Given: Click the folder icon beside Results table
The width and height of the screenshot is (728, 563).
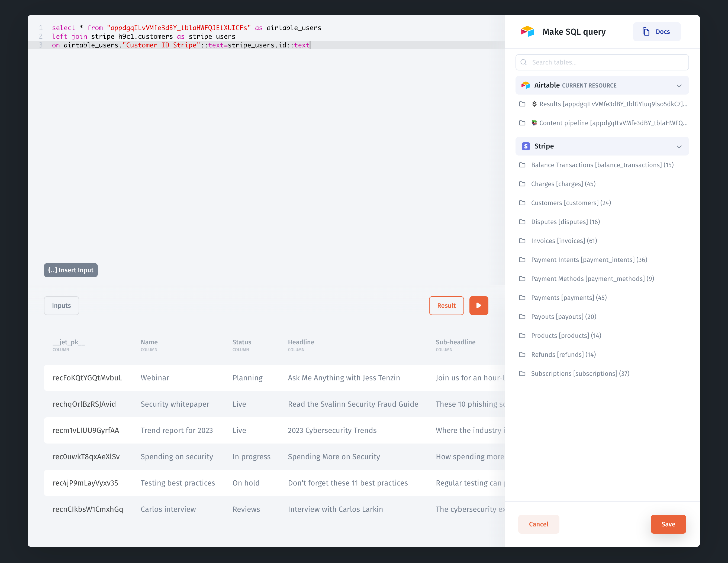Looking at the screenshot, I should click(522, 104).
